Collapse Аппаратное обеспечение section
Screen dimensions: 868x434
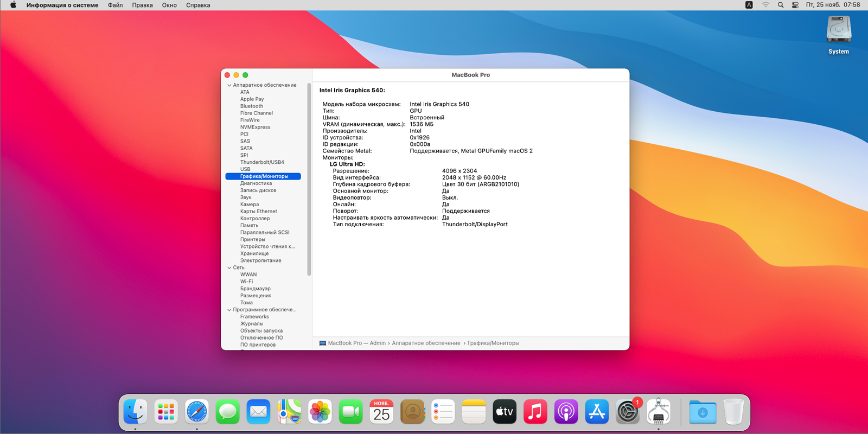[229, 85]
